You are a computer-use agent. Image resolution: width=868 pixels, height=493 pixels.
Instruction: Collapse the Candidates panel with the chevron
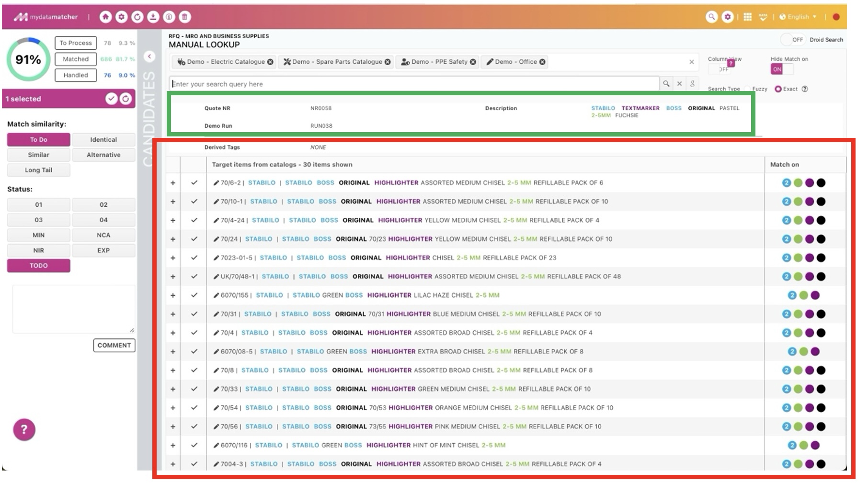pos(149,56)
